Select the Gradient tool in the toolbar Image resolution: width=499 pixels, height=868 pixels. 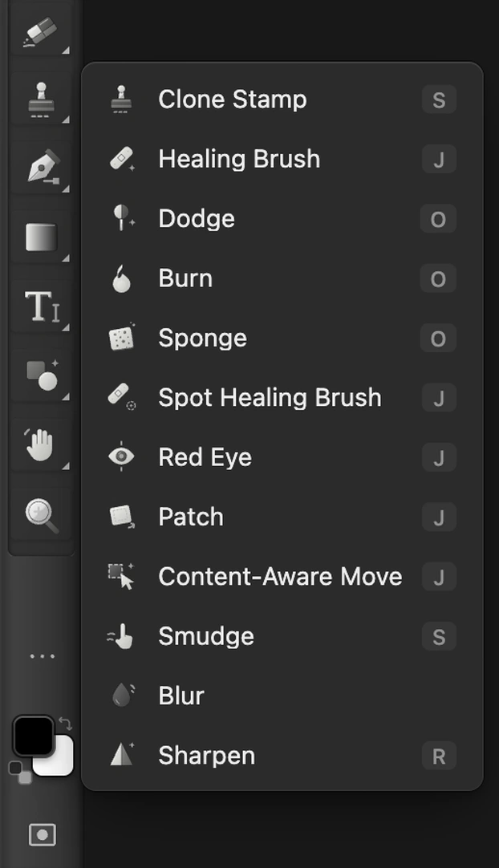click(41, 237)
